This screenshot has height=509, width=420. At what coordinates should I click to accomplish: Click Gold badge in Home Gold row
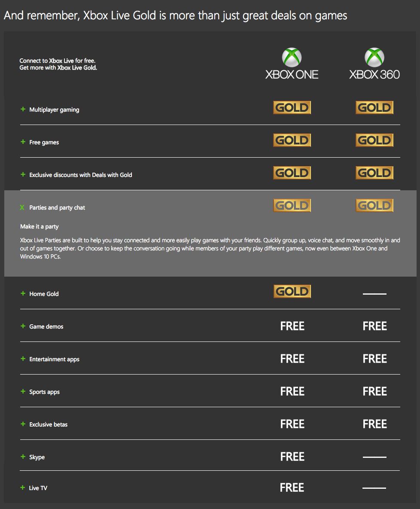coord(292,292)
